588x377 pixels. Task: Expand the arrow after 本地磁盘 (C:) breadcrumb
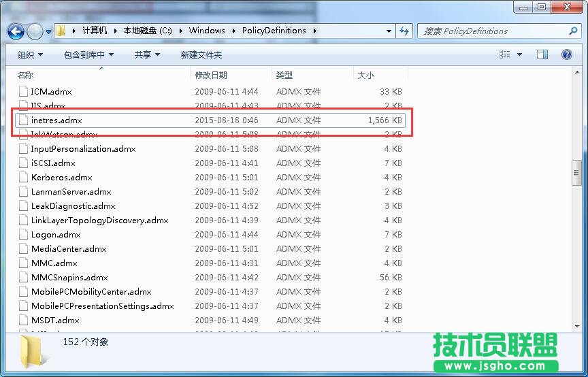pyautogui.click(x=181, y=31)
